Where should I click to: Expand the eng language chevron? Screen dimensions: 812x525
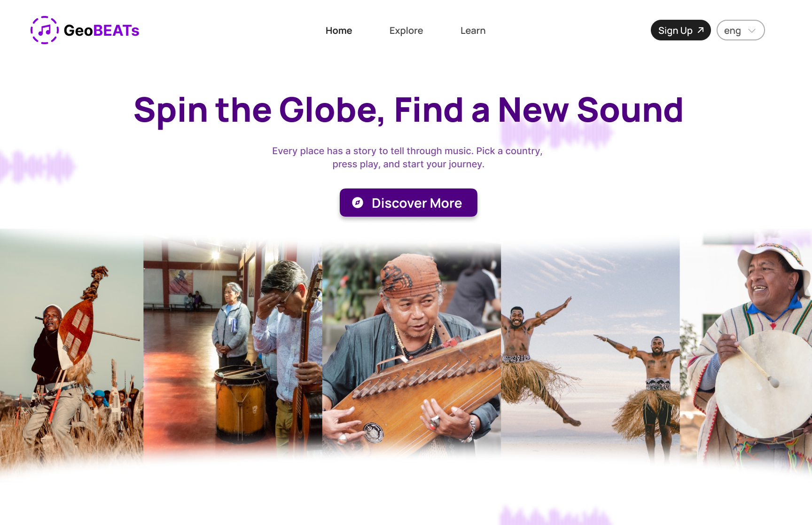pos(752,31)
